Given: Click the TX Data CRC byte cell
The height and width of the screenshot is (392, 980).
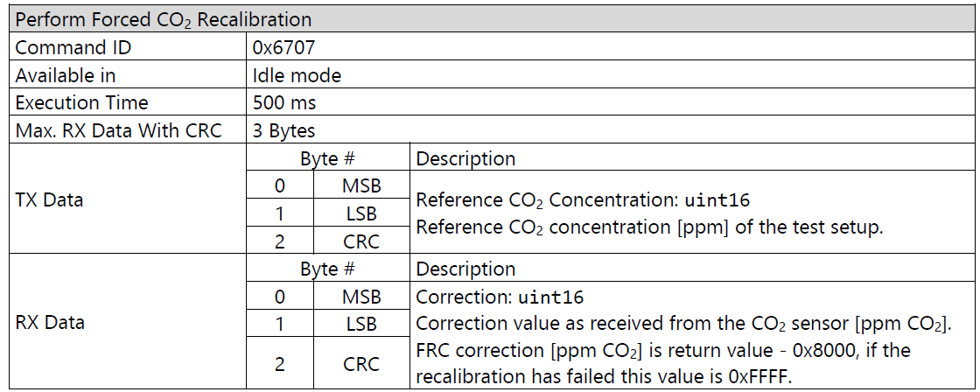Looking at the screenshot, I should (x=361, y=241).
